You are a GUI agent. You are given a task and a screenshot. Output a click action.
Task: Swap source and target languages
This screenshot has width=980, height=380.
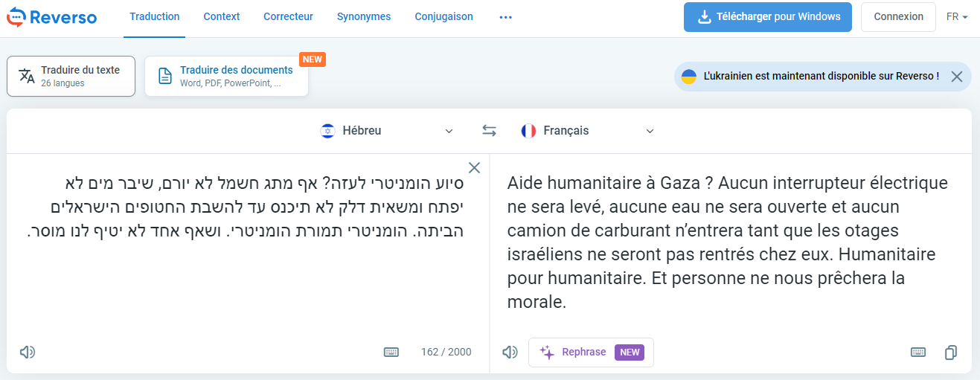pos(489,131)
